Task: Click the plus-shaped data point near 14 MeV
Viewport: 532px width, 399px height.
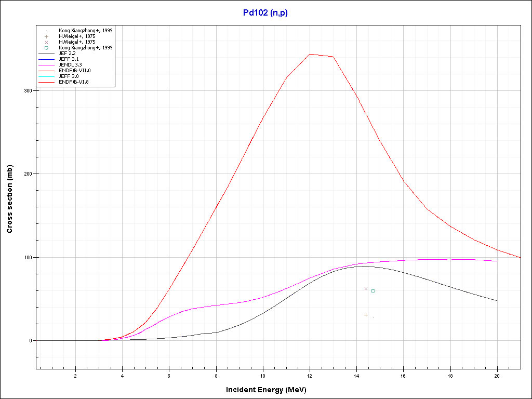Action: click(x=366, y=315)
